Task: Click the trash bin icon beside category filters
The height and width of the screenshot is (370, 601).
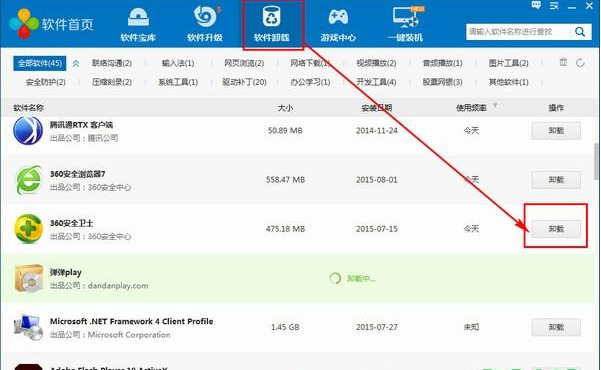Action: click(563, 62)
